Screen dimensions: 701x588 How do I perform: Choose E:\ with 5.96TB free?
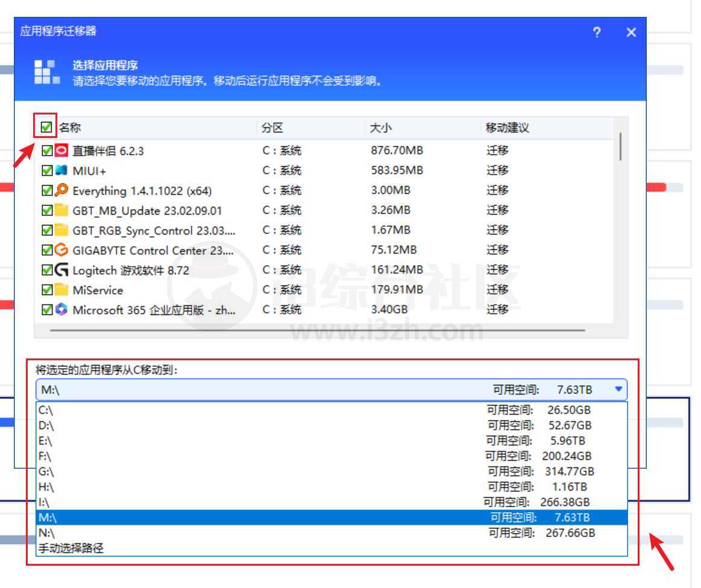tap(332, 441)
